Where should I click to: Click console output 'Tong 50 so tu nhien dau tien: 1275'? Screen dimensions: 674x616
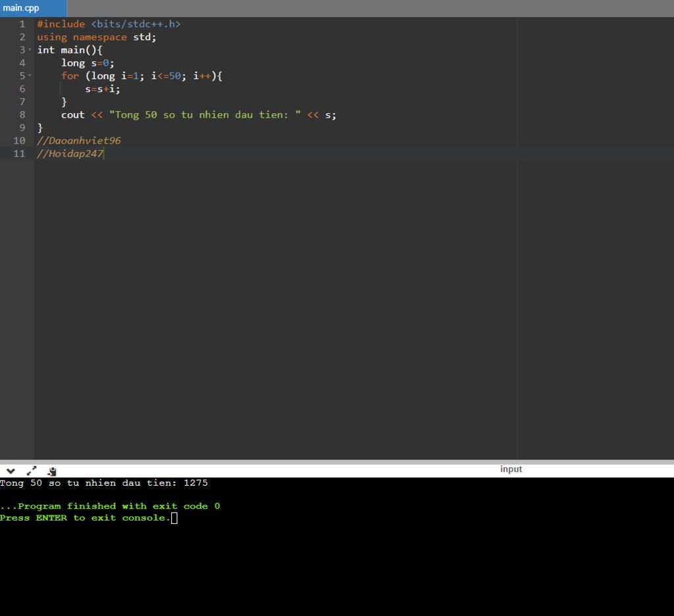click(103, 483)
